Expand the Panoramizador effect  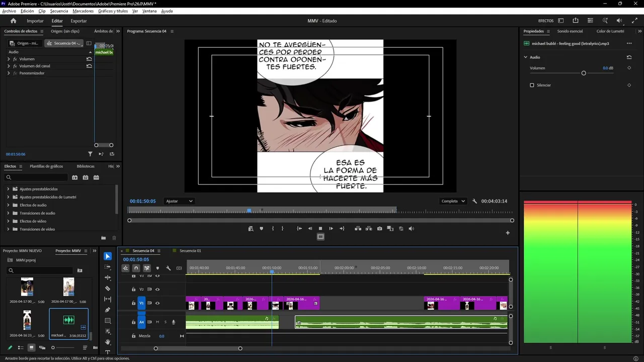9,73
